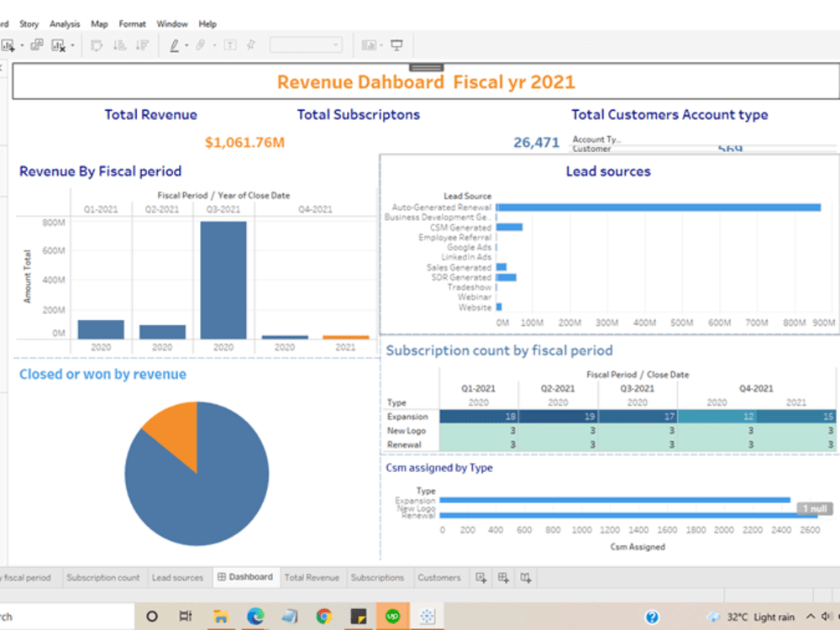
Task: Activate the highlight pen tool in the toolbar
Action: (175, 45)
